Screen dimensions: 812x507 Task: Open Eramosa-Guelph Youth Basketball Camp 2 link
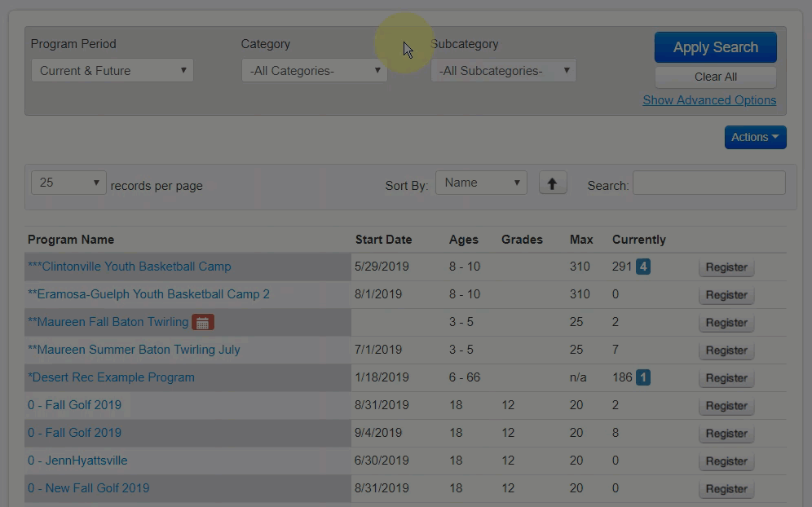[x=148, y=294]
